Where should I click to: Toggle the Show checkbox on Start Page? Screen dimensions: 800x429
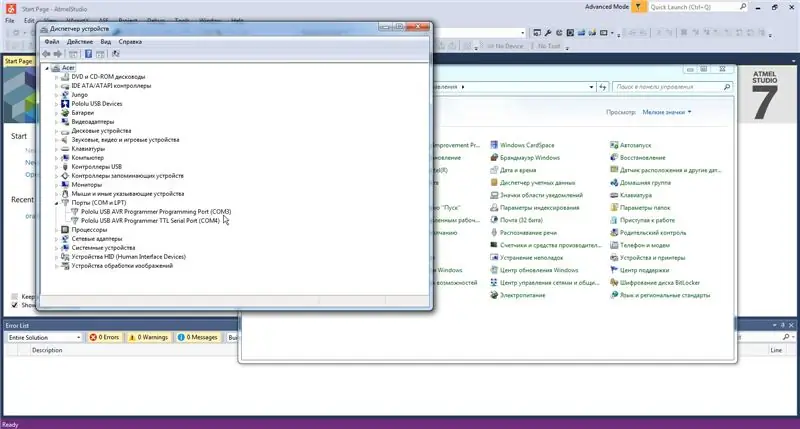[14, 305]
